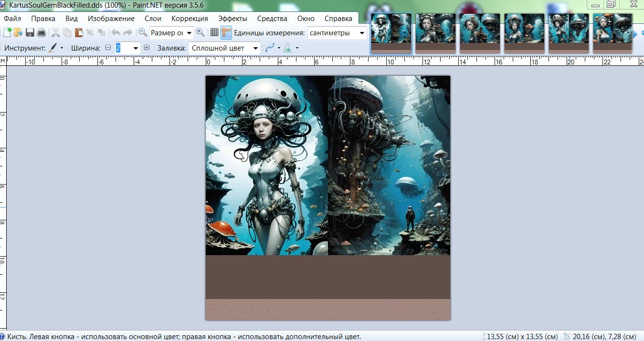Open the Слои menu

click(x=153, y=19)
